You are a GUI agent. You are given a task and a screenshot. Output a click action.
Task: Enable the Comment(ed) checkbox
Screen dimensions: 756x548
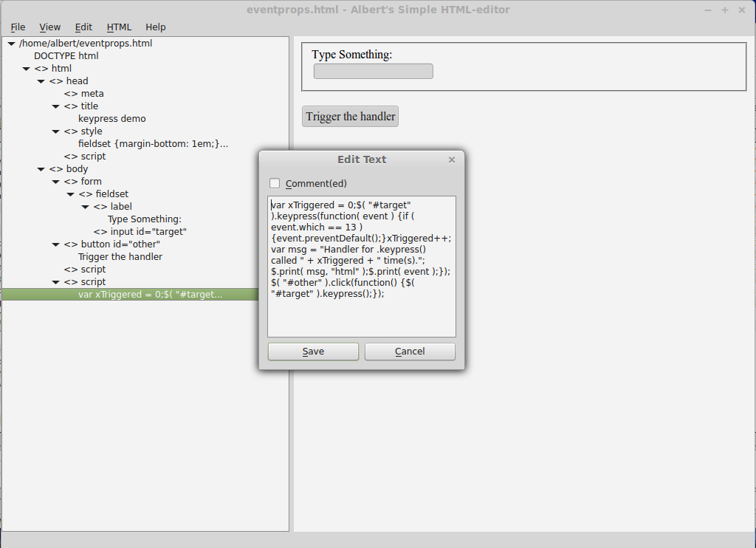(x=275, y=183)
